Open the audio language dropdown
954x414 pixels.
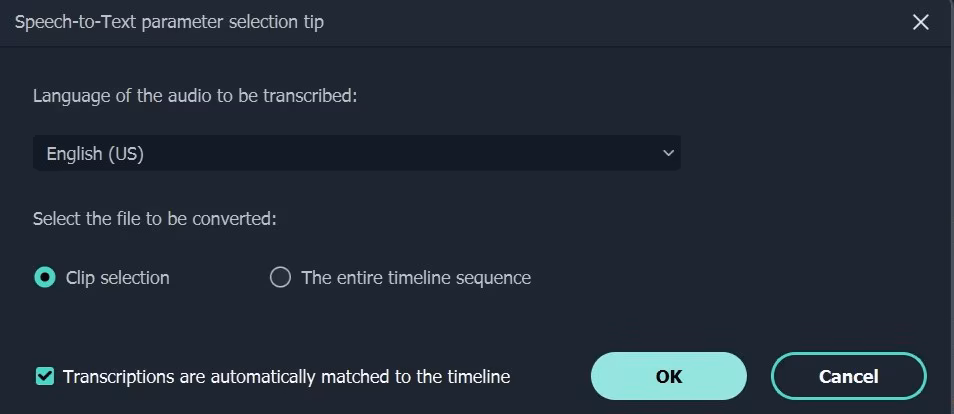(356, 153)
